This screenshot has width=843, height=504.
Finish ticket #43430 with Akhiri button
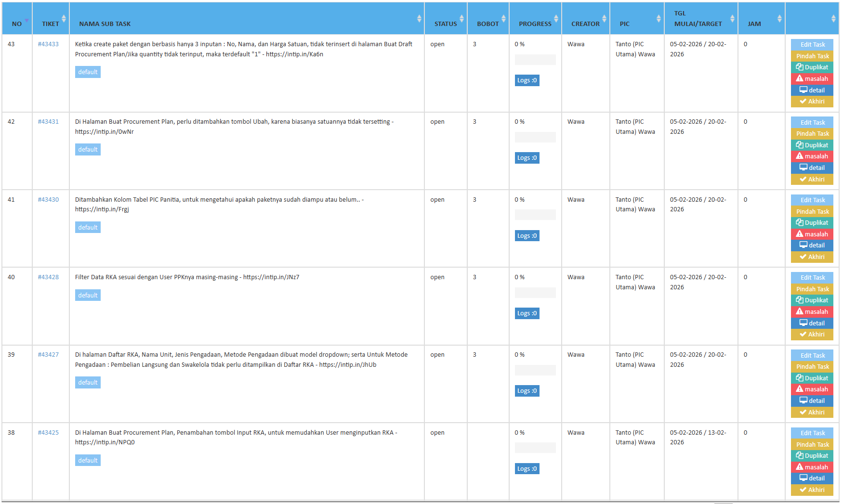pos(812,257)
